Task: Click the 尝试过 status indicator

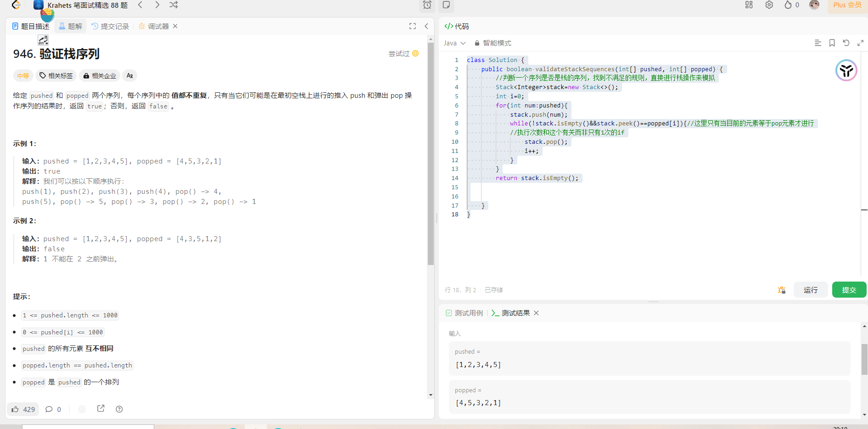Action: click(x=403, y=54)
